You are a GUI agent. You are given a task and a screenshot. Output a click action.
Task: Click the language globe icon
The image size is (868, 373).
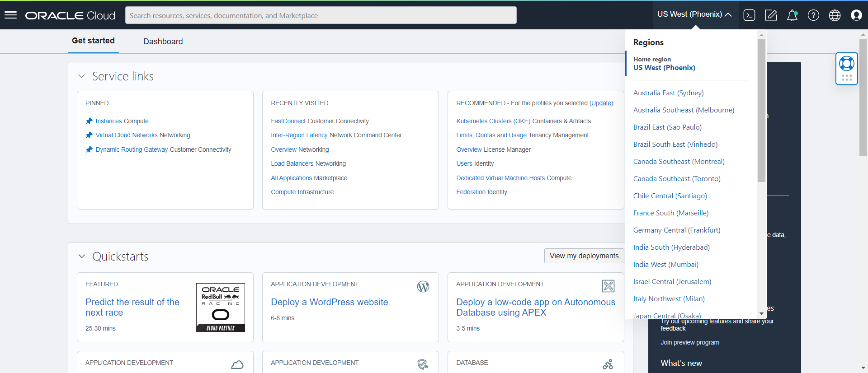click(x=835, y=15)
